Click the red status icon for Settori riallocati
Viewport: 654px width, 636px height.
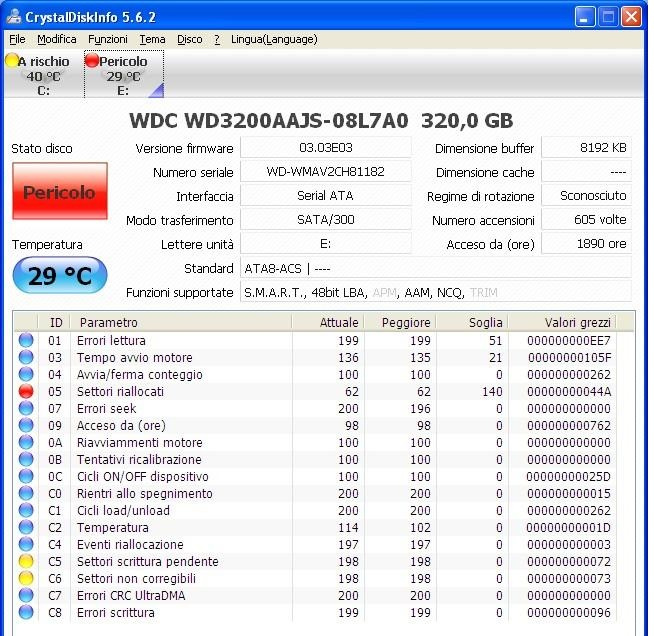(26, 391)
